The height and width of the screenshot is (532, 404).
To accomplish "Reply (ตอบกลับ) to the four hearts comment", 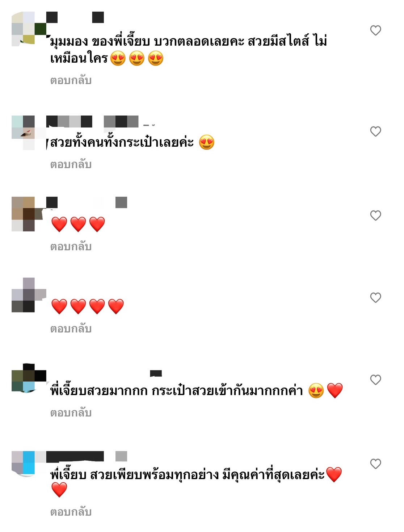I will click(x=71, y=328).
